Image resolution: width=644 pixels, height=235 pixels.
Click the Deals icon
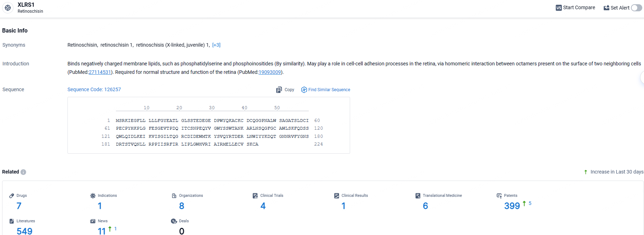tap(174, 221)
